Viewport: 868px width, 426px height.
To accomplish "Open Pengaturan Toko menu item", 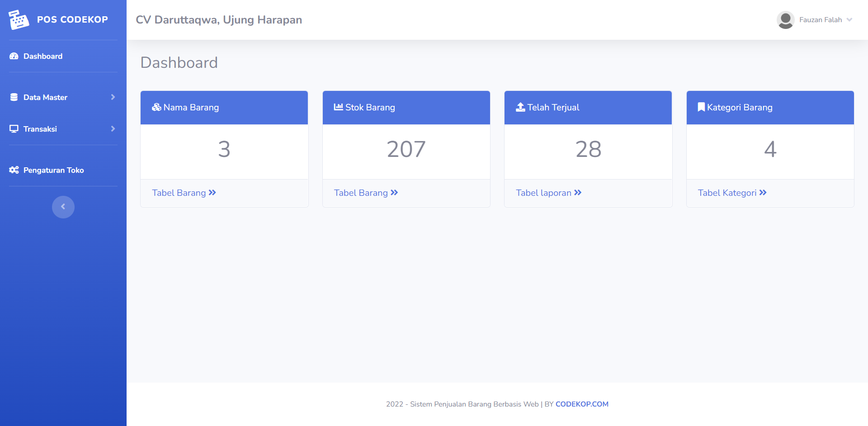I will [x=53, y=170].
